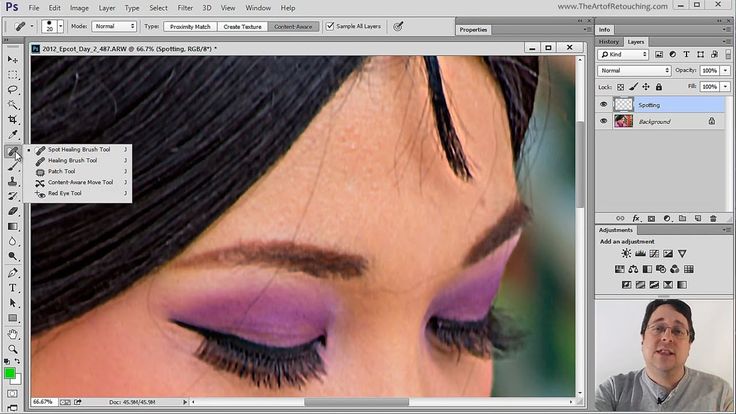Open the layer blend mode dropdown
736x414 pixels.
pos(634,70)
